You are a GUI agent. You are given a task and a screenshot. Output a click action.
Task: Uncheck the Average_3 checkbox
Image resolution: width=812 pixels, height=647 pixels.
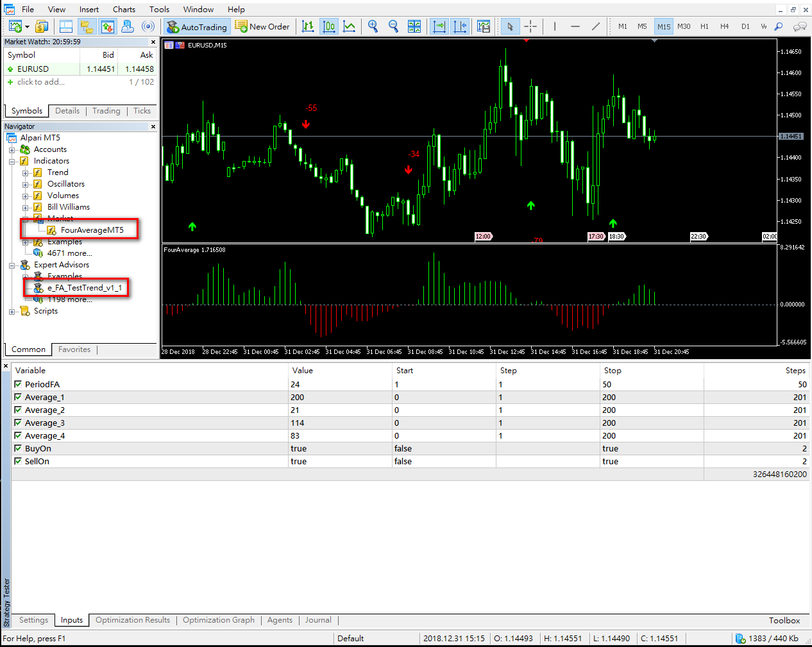pyautogui.click(x=18, y=423)
